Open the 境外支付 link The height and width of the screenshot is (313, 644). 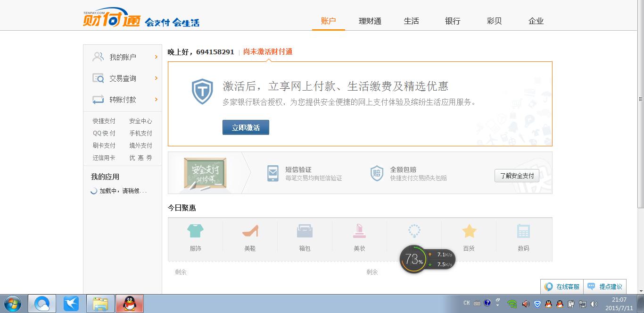(x=140, y=145)
